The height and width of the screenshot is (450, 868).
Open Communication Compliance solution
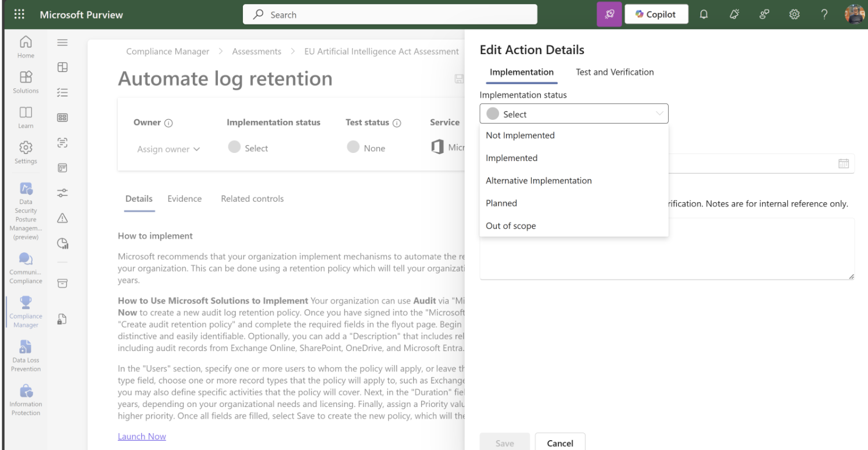coord(25,269)
